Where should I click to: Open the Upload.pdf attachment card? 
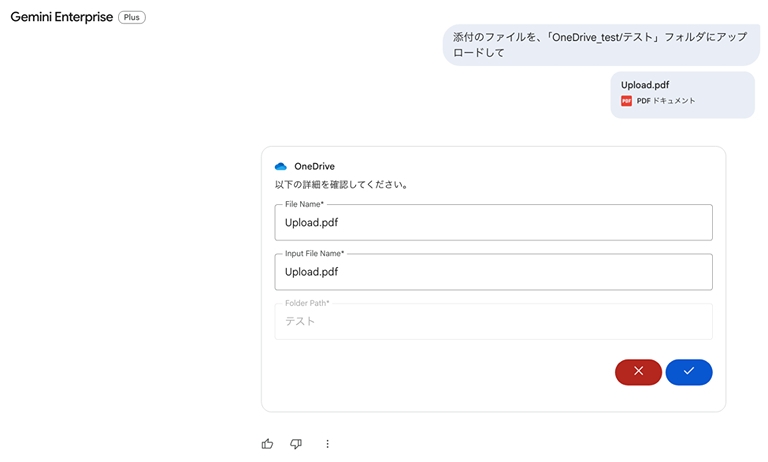coord(682,95)
